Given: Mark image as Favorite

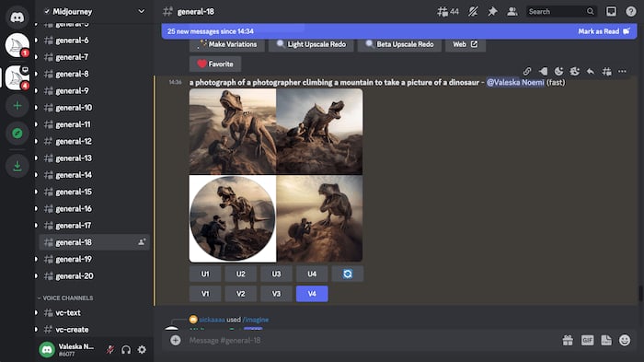Looking at the screenshot, I should [x=215, y=64].
